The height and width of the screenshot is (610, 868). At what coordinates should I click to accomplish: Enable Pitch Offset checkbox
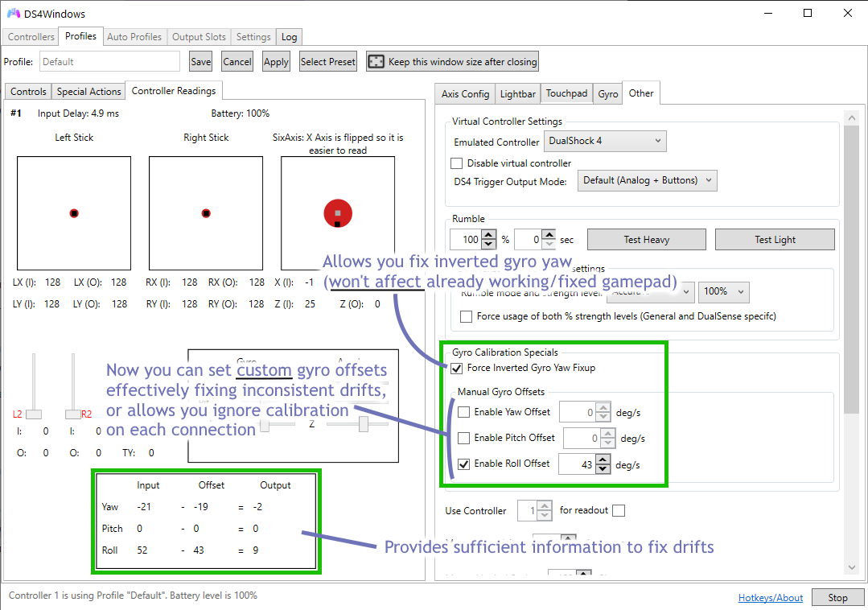[x=464, y=438]
